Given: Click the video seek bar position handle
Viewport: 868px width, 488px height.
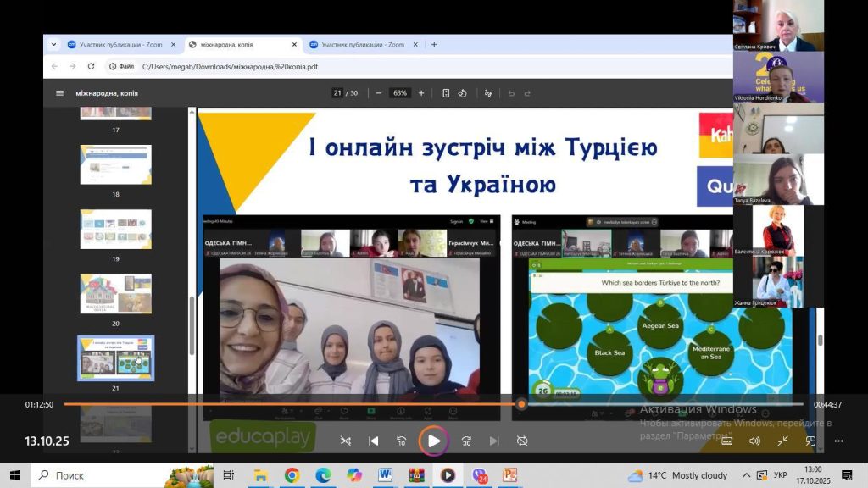Looking at the screenshot, I should pyautogui.click(x=521, y=404).
